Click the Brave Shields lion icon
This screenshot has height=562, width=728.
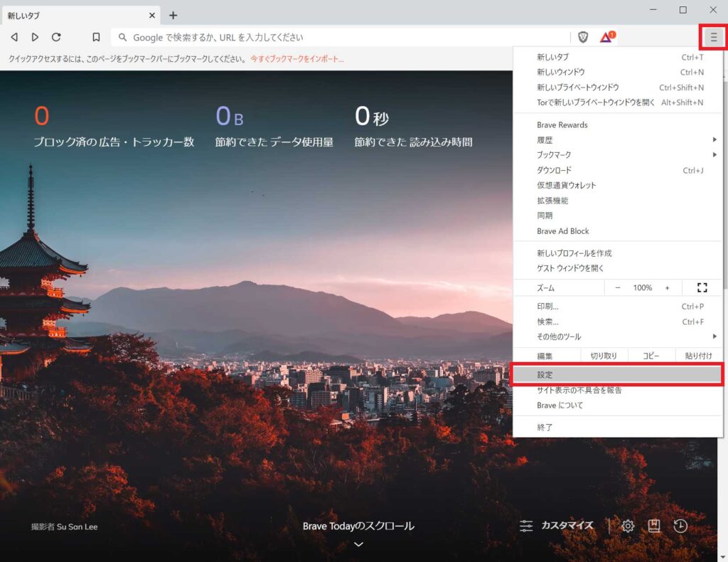point(583,37)
